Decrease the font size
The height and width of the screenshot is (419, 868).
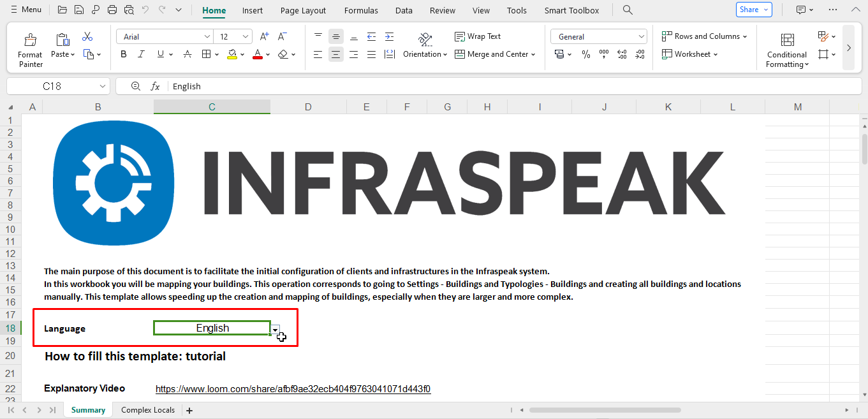[283, 36]
